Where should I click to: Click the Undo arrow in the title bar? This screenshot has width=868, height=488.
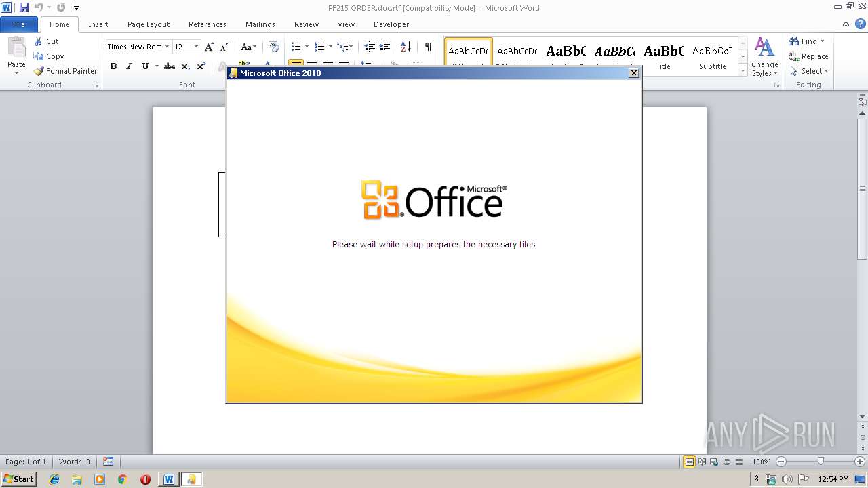[39, 7]
